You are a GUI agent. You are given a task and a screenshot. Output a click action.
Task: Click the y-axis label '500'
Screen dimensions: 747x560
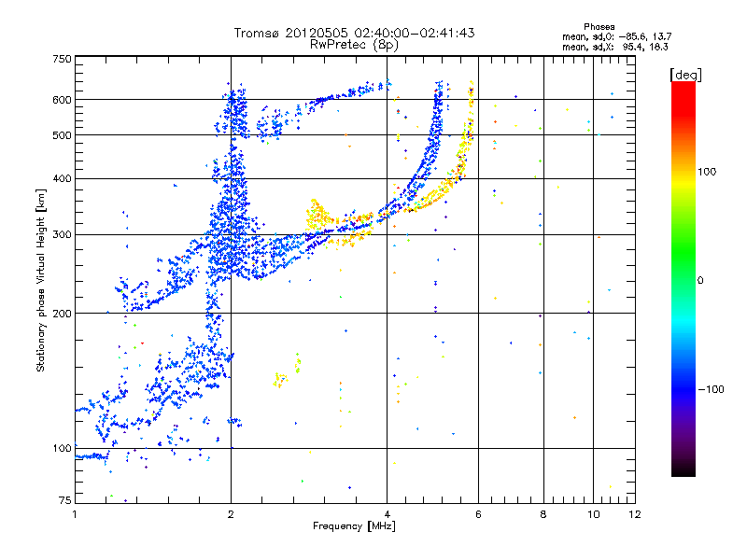point(62,135)
